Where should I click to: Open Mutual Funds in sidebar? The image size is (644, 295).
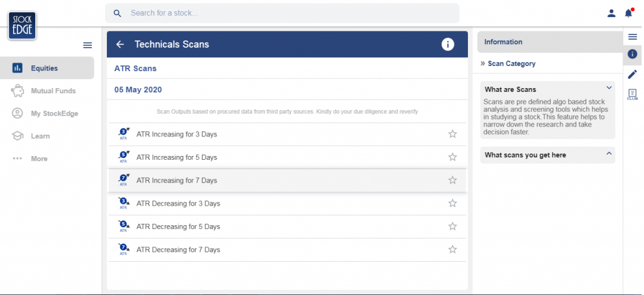click(x=47, y=91)
